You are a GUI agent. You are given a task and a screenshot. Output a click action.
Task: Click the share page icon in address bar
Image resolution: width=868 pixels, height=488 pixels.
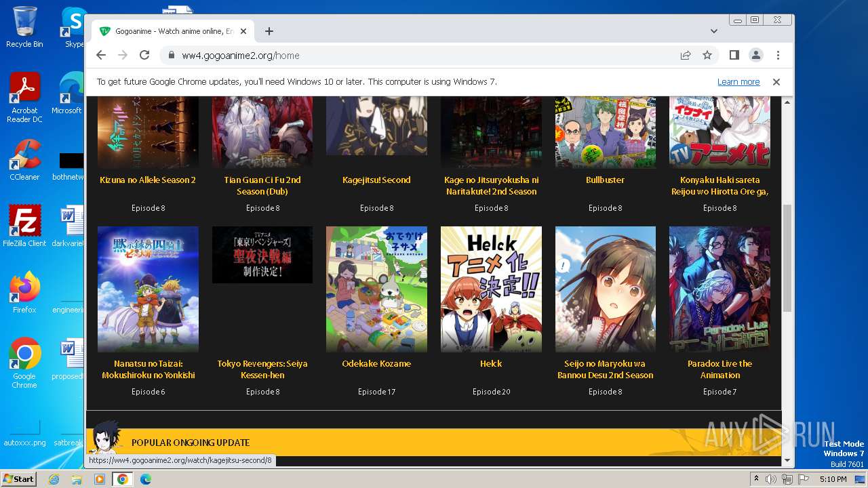click(686, 56)
